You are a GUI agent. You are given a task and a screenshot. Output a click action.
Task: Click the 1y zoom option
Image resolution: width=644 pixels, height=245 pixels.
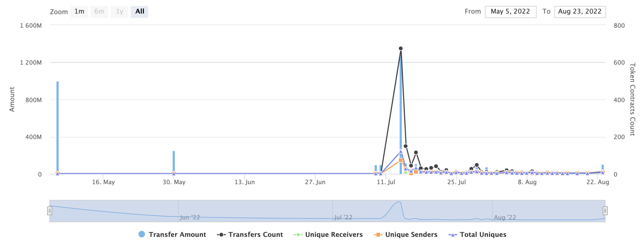(x=119, y=12)
